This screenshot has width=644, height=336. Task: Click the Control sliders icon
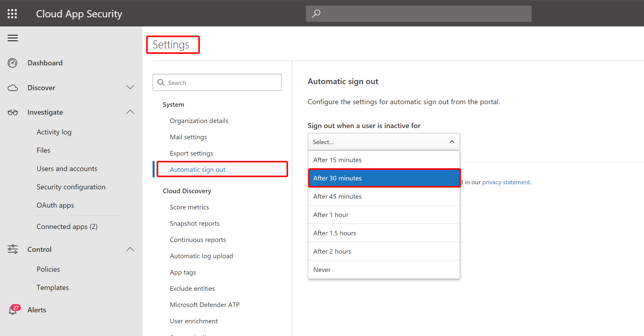[x=12, y=249]
